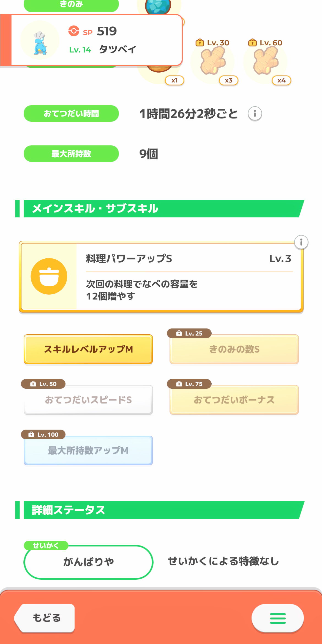Tap the 最大所持数 green label
The width and height of the screenshot is (322, 644).
pyautogui.click(x=71, y=154)
